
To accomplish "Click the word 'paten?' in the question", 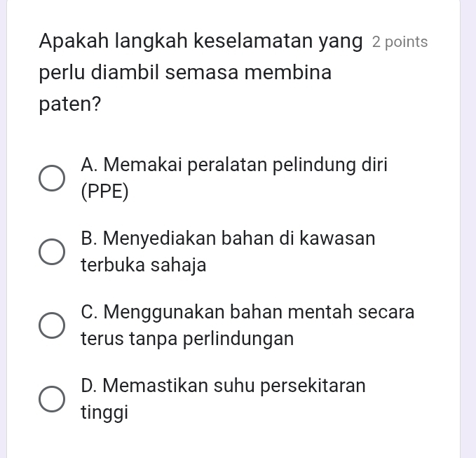I will (x=70, y=105).
